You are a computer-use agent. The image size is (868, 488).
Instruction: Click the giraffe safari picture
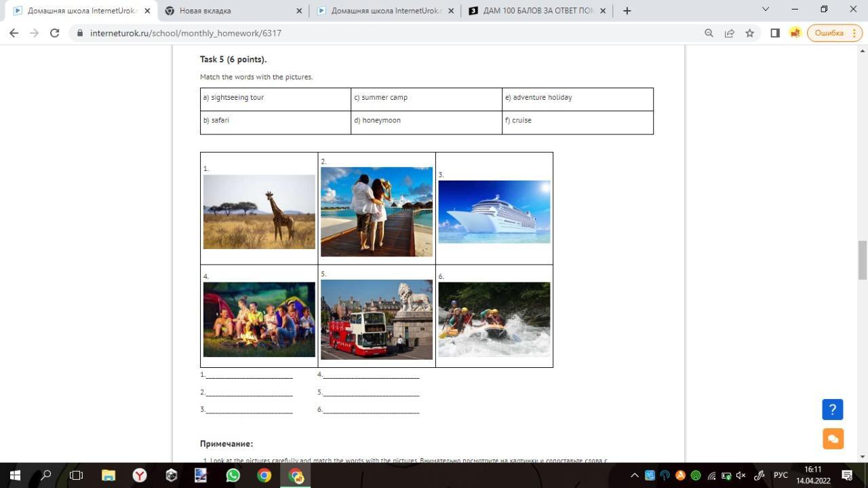point(259,212)
